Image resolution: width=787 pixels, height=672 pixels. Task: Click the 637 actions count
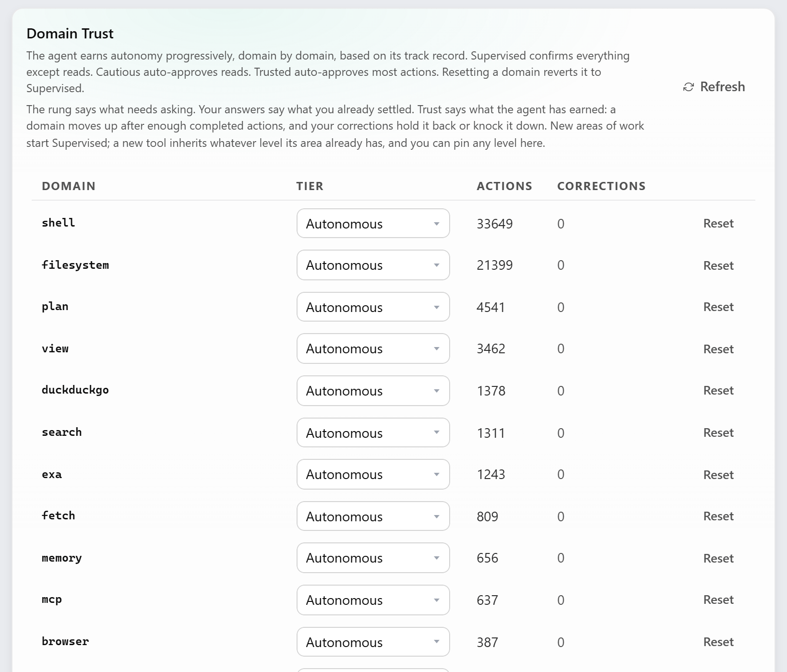pyautogui.click(x=488, y=600)
